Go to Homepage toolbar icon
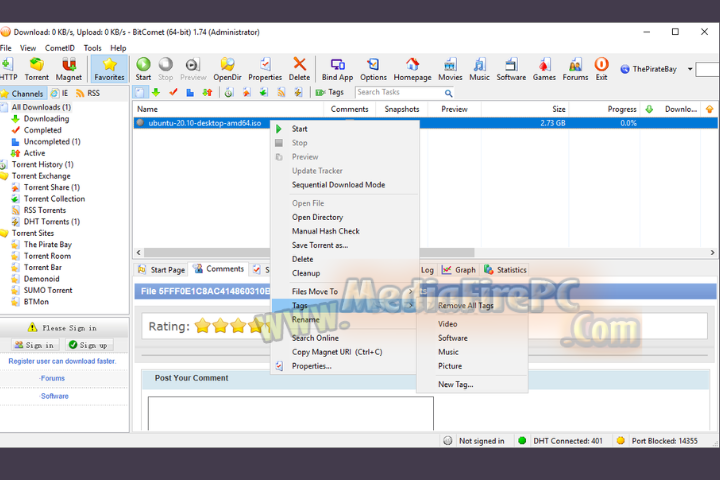This screenshot has width=720, height=480. pos(412,69)
